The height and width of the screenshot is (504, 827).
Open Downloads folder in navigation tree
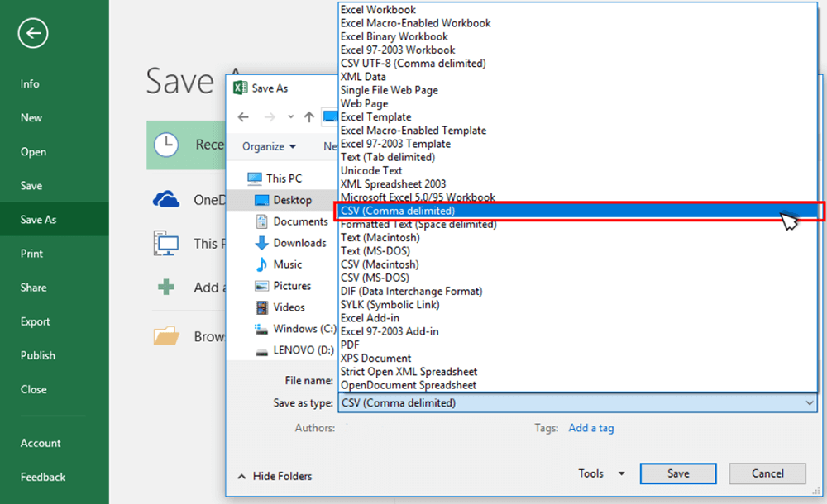(x=299, y=243)
